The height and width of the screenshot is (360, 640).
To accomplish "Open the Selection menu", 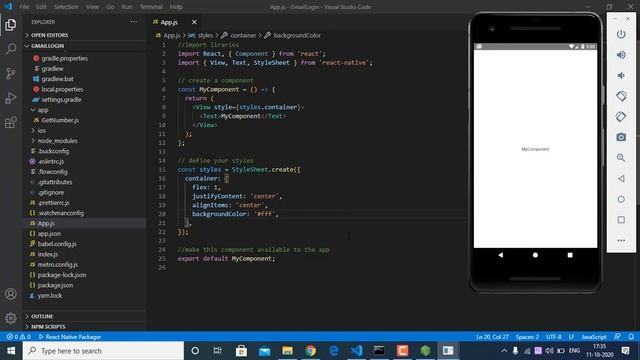I will (x=66, y=7).
